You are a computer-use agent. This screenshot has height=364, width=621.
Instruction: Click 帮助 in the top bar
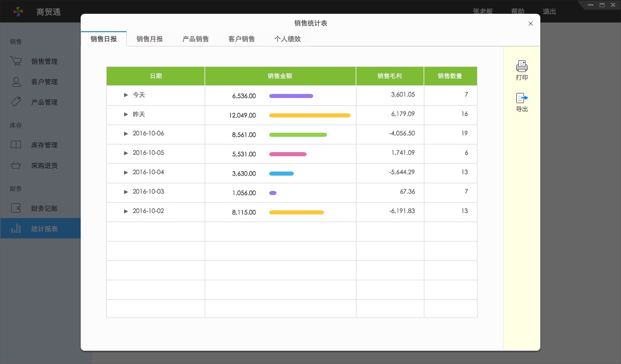click(x=517, y=11)
